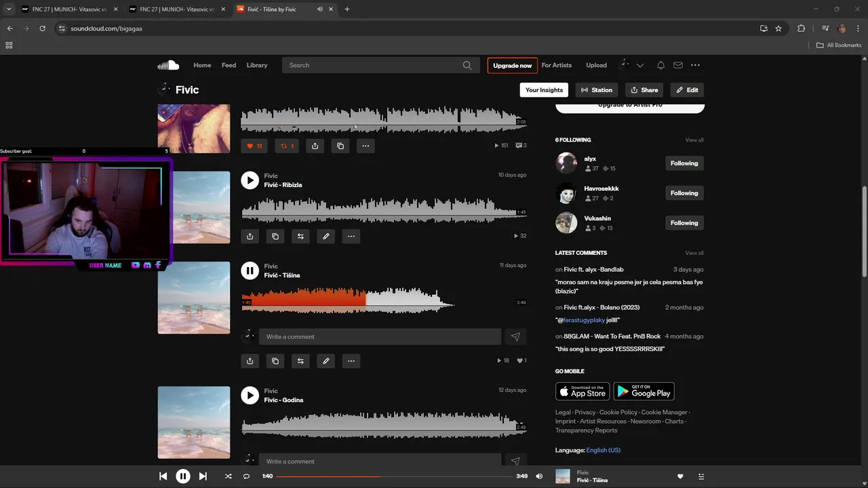This screenshot has width=868, height=488.
Task: Open the header three-dots menu
Action: tap(695, 65)
